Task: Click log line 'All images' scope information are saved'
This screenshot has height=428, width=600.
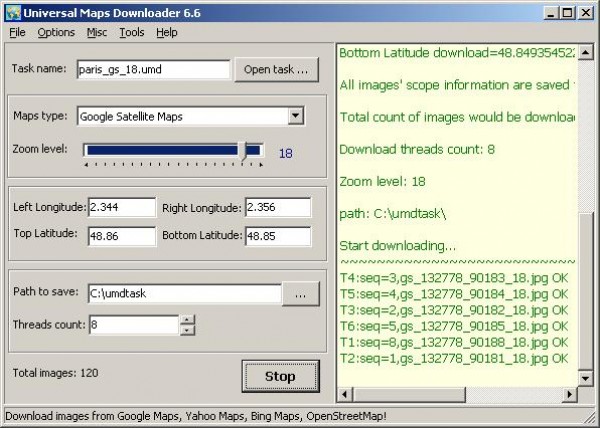Action: (457, 85)
